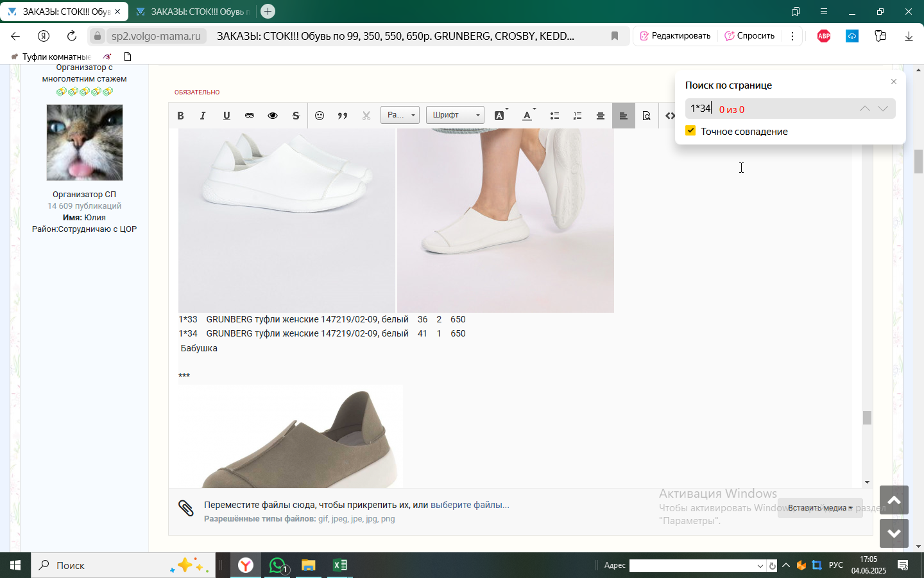Click the strikethrough formatting icon

tap(296, 116)
